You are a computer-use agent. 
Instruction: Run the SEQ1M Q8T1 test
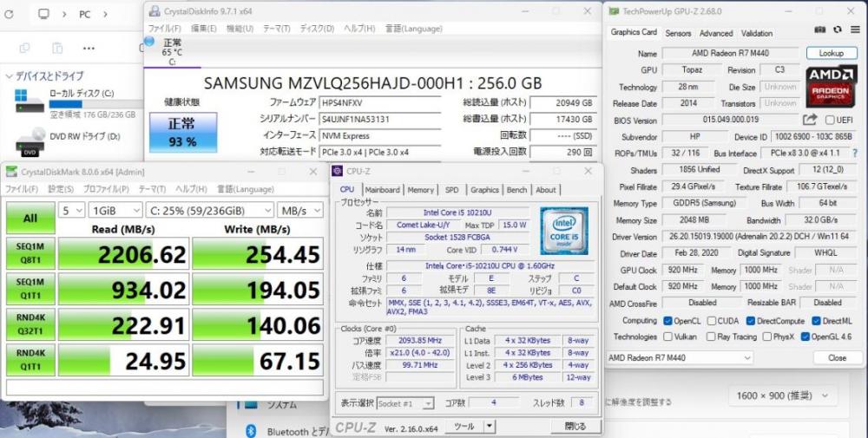click(x=30, y=254)
